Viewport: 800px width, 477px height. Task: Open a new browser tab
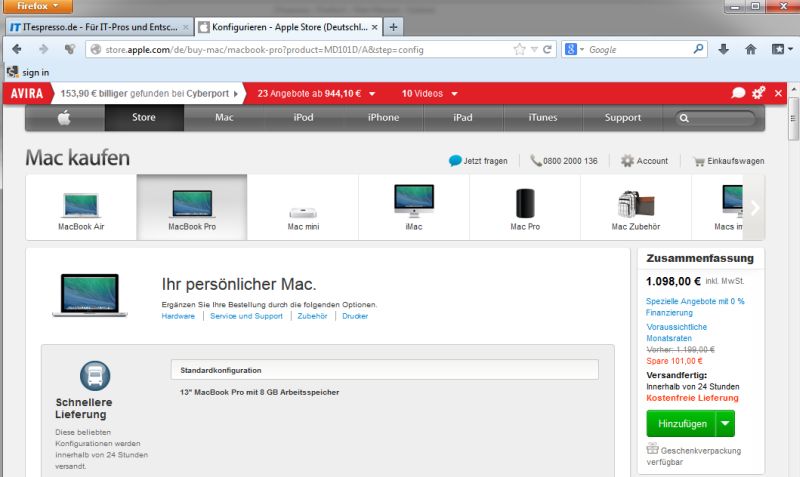point(393,27)
